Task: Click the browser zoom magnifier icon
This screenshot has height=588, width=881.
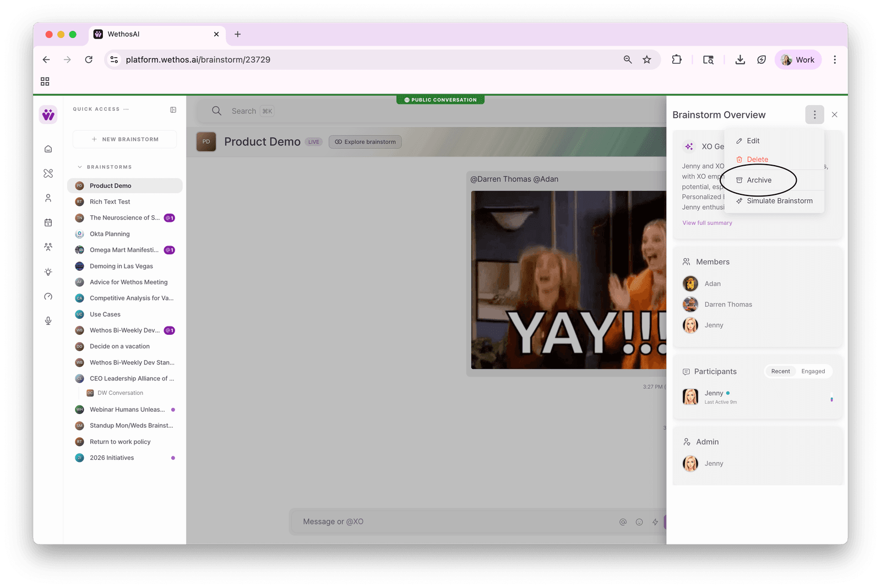Action: tap(628, 59)
